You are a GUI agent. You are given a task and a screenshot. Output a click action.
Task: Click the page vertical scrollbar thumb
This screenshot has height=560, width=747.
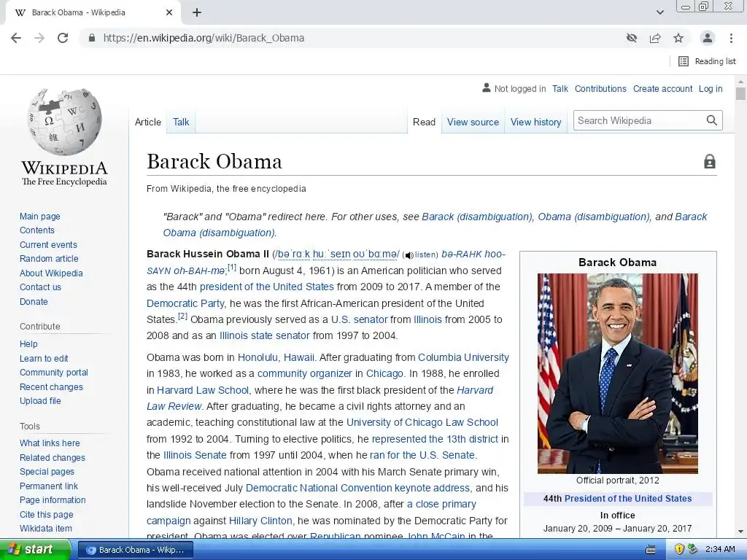(x=740, y=93)
